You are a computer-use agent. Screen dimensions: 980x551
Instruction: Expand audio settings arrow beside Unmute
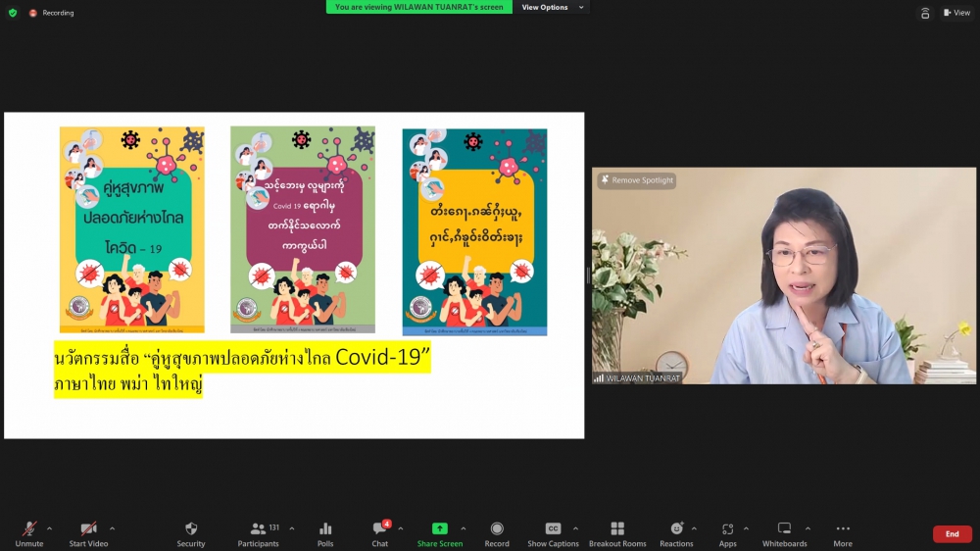tap(49, 528)
